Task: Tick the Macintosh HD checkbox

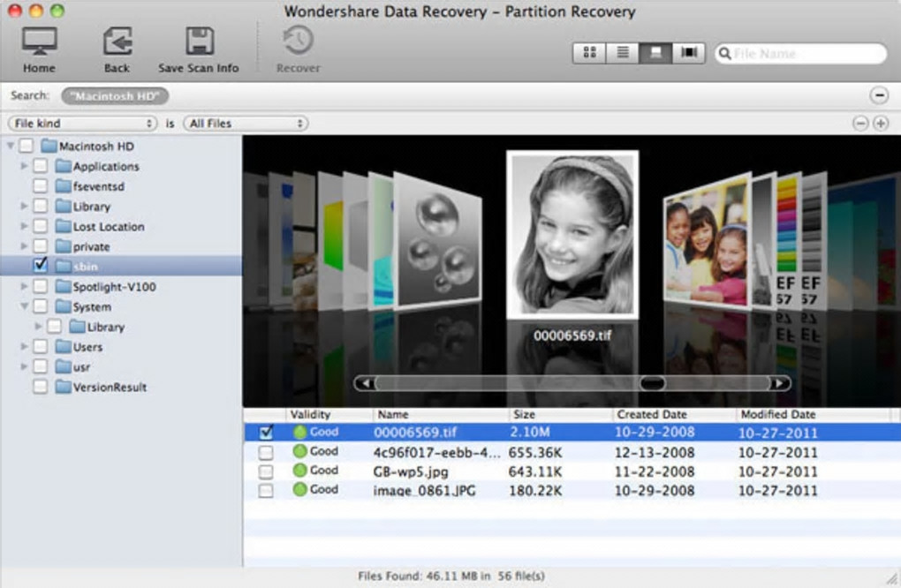Action: 26,146
